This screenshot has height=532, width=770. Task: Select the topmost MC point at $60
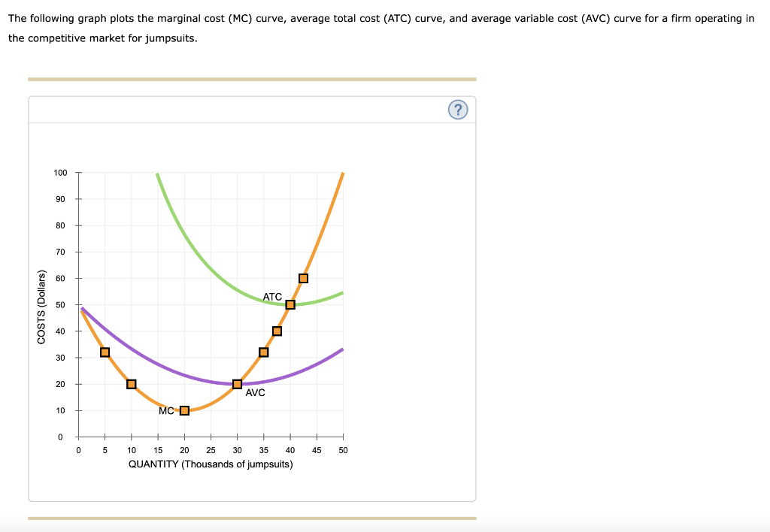[303, 277]
